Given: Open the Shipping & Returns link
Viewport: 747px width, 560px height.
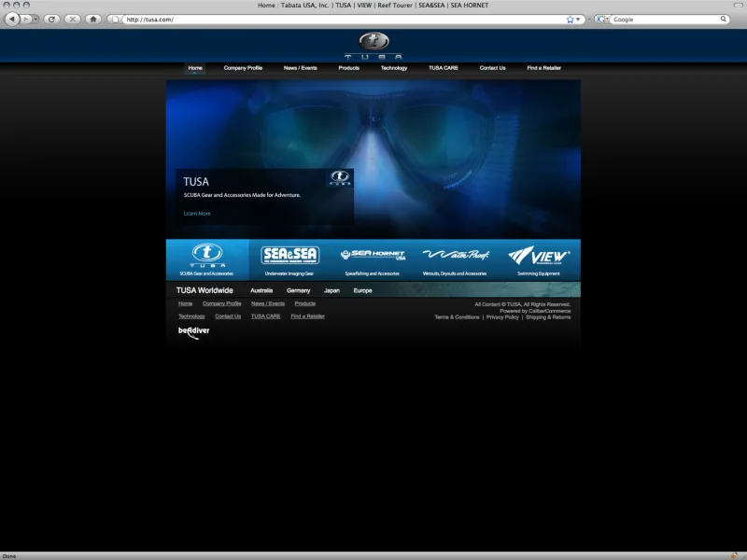Looking at the screenshot, I should (x=548, y=317).
